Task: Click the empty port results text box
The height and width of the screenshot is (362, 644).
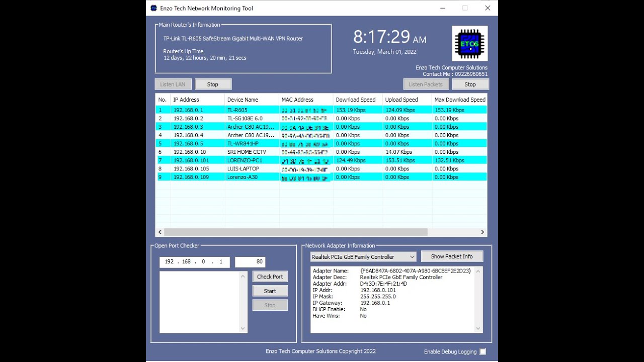Action: [x=200, y=302]
